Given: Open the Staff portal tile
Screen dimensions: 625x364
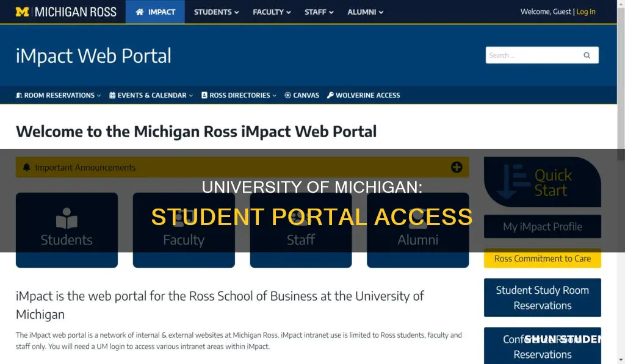Looking at the screenshot, I should click(301, 230).
